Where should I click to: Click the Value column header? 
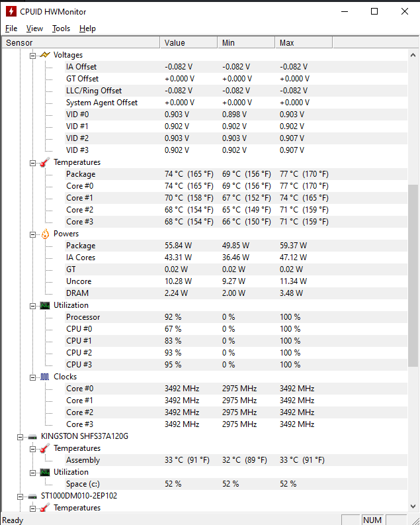pos(189,43)
